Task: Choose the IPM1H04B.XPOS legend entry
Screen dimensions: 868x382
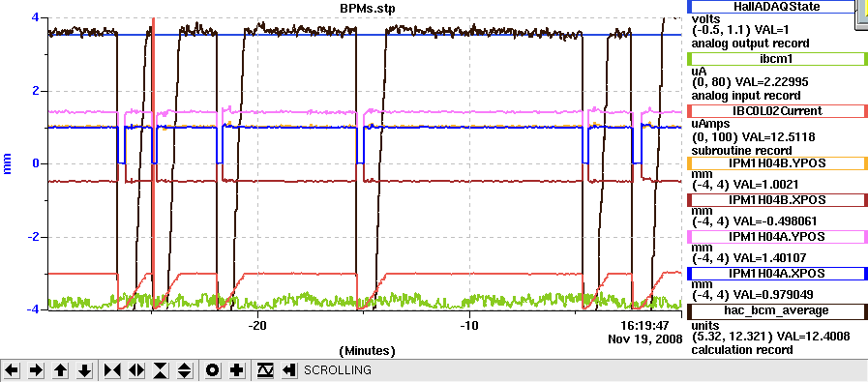Action: (x=777, y=199)
